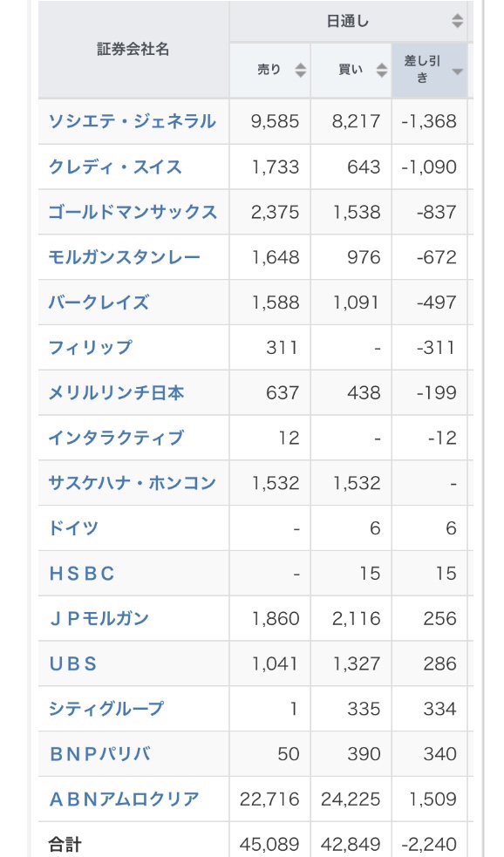Open シティグループ link
The height and width of the screenshot is (857, 504).
pos(106,708)
